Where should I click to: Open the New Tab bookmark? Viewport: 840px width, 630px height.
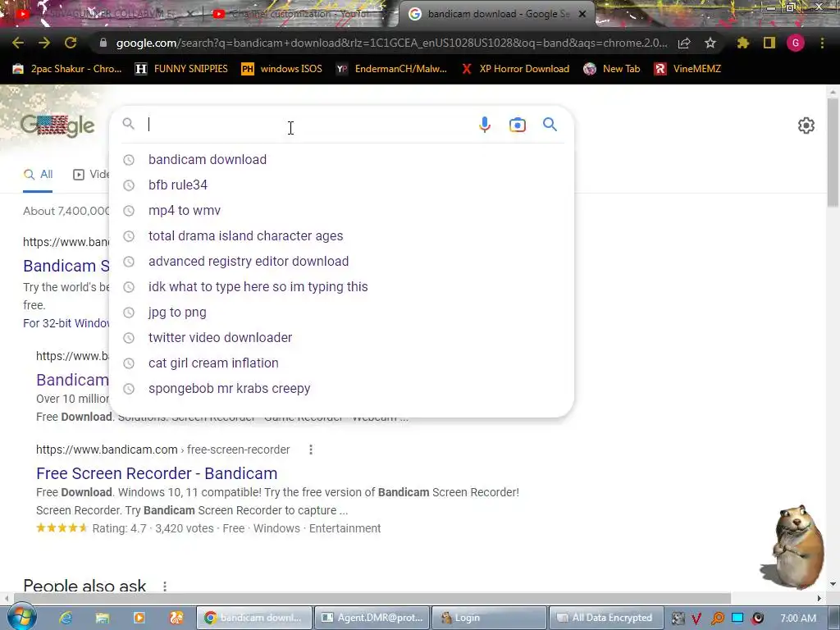(612, 69)
